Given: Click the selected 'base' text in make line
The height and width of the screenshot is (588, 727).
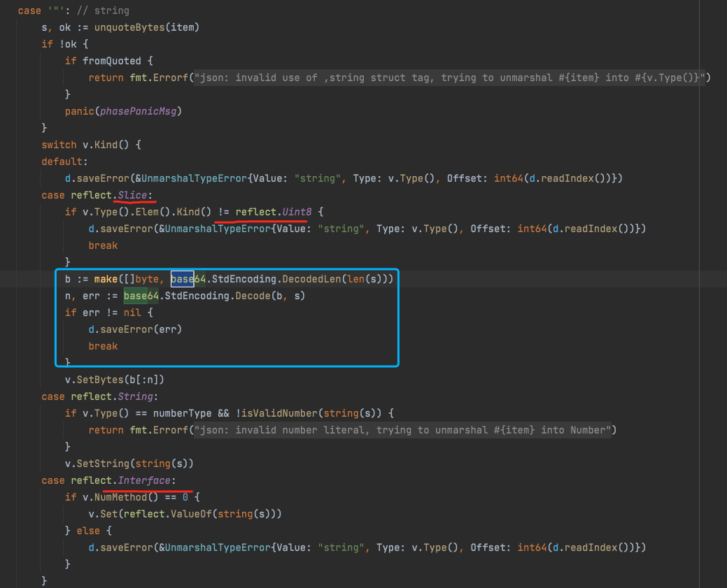Looking at the screenshot, I should (182, 279).
